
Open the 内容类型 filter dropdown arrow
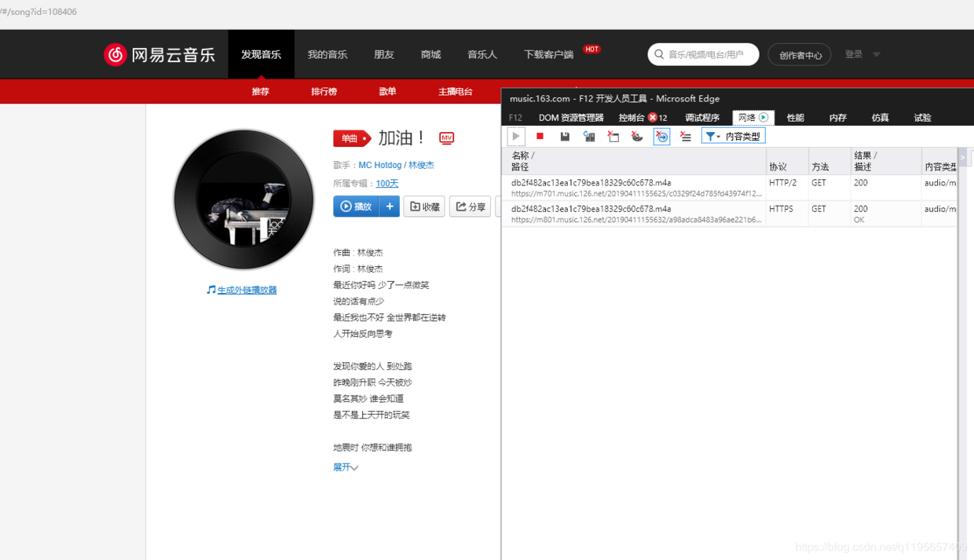tap(720, 135)
